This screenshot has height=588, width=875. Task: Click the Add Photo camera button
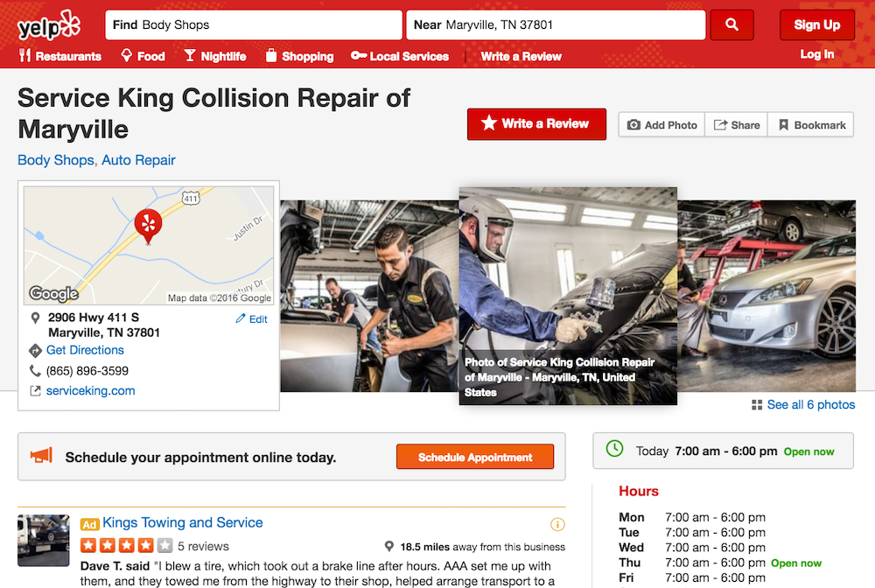coord(661,125)
